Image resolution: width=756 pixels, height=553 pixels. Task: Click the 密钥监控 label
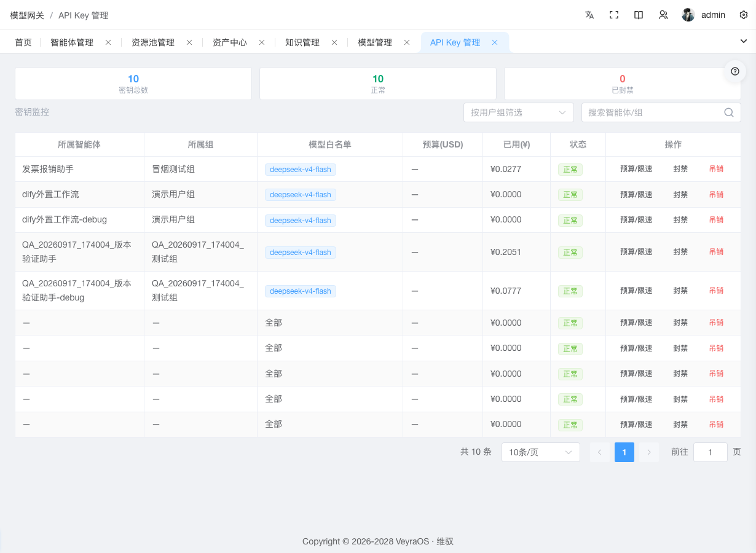pos(32,112)
